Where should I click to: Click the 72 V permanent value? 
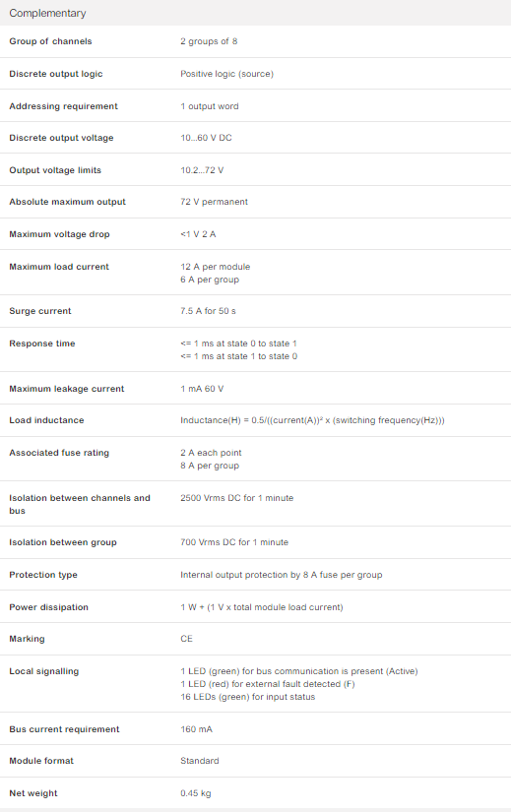coord(214,202)
